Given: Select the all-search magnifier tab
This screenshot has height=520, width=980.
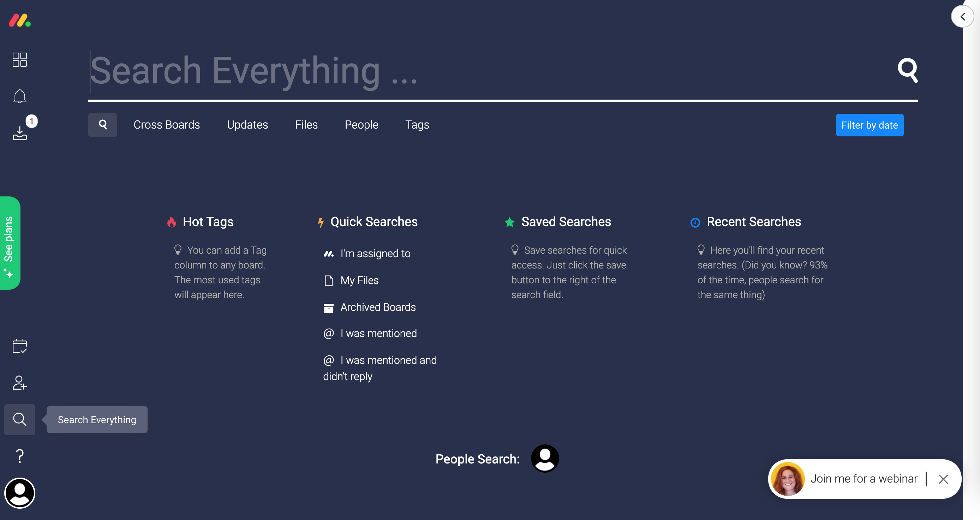Looking at the screenshot, I should pyautogui.click(x=102, y=125).
